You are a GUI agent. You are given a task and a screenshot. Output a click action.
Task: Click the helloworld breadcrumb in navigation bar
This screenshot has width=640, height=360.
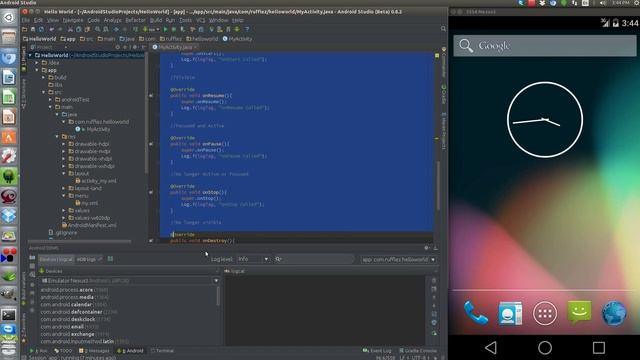(x=202, y=39)
